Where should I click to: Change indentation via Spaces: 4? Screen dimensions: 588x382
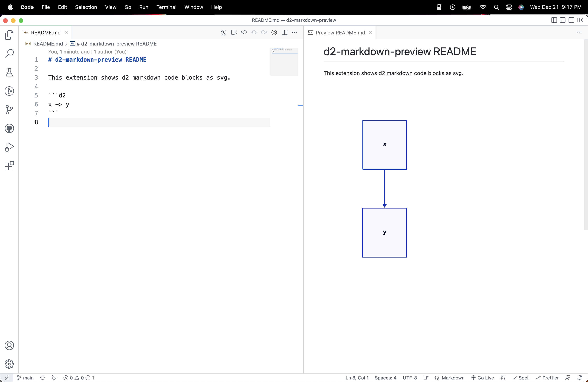(x=385, y=378)
